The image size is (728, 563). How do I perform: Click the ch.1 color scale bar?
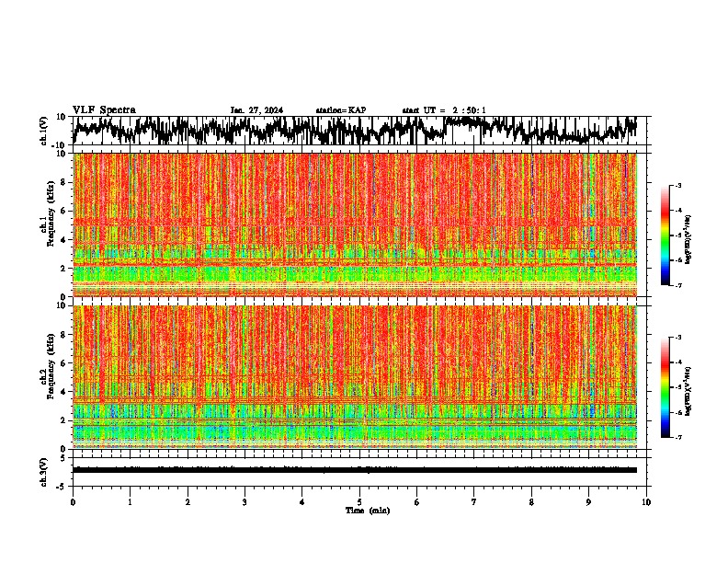pos(665,236)
